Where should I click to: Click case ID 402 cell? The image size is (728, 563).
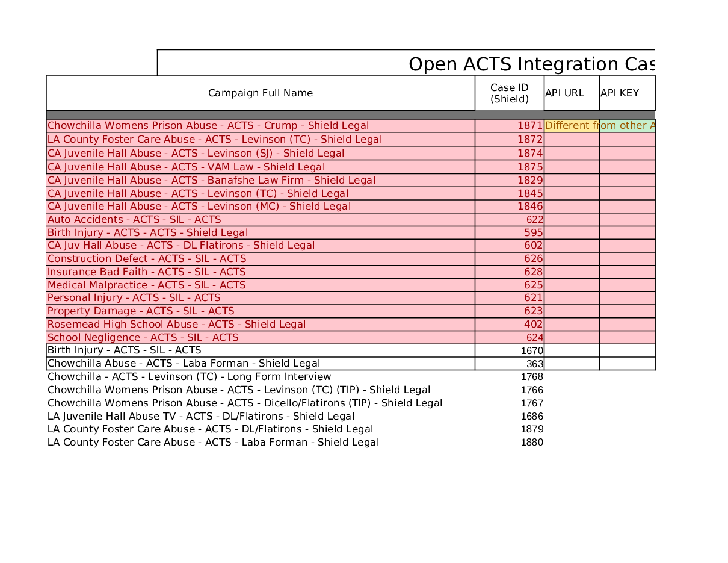509,325
